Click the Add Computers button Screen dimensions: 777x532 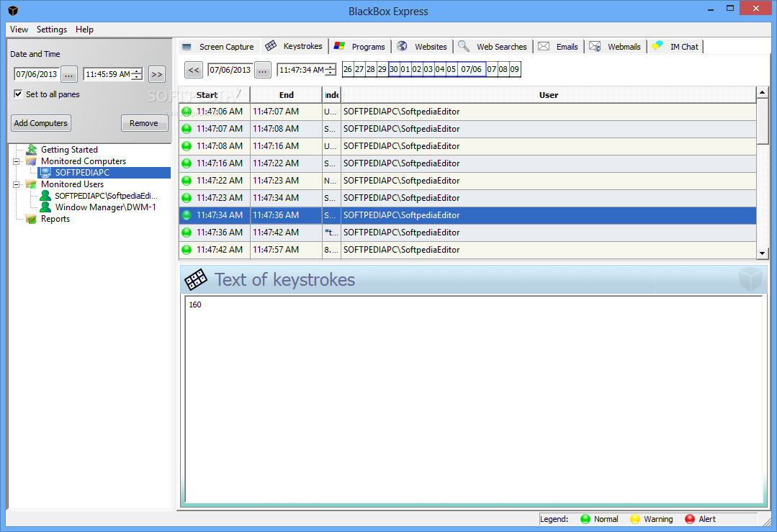pos(40,123)
